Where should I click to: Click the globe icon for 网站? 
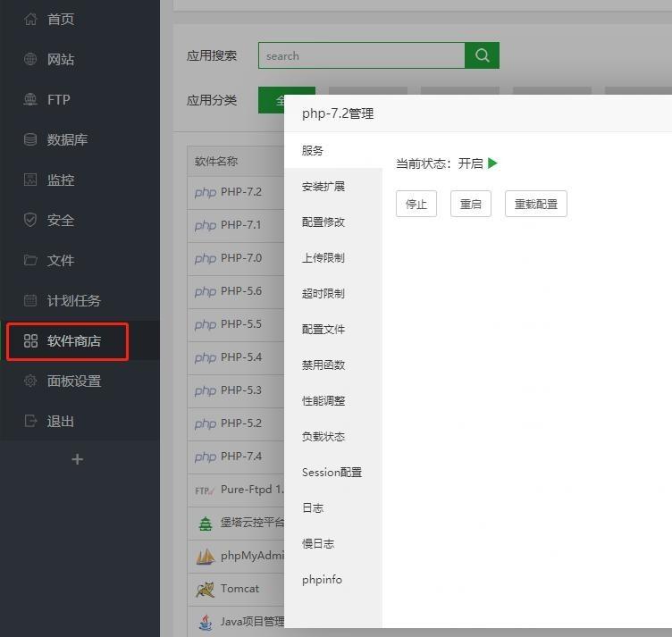(30, 59)
